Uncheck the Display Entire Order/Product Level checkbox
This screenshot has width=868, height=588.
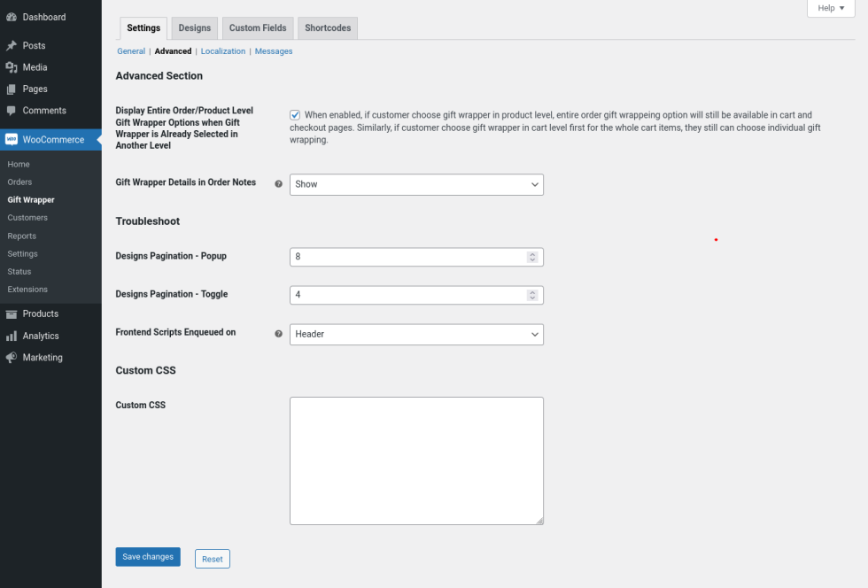click(295, 115)
